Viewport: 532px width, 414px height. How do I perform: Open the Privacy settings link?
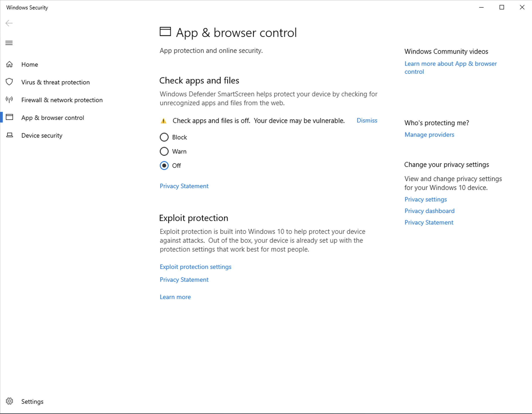426,199
